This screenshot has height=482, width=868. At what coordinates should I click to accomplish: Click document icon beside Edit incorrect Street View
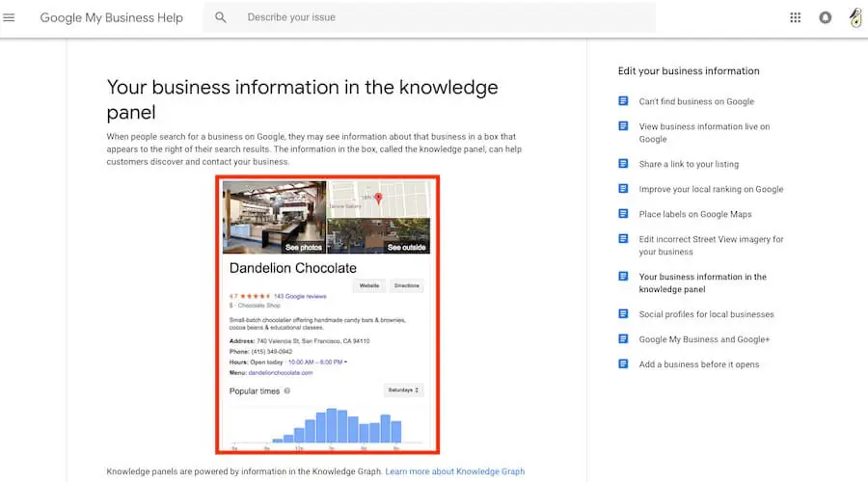click(623, 238)
